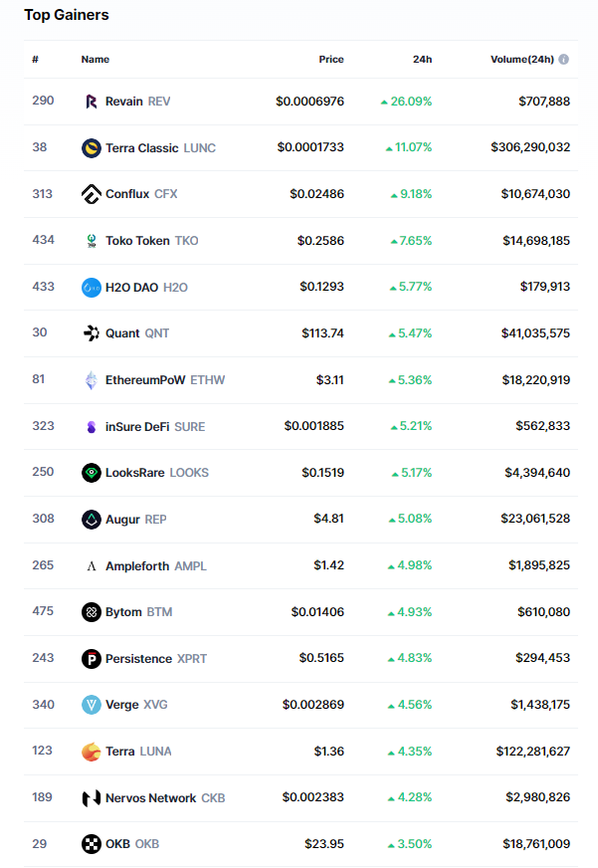Sort table by Price column header
The width and height of the screenshot is (598, 868).
coord(331,60)
